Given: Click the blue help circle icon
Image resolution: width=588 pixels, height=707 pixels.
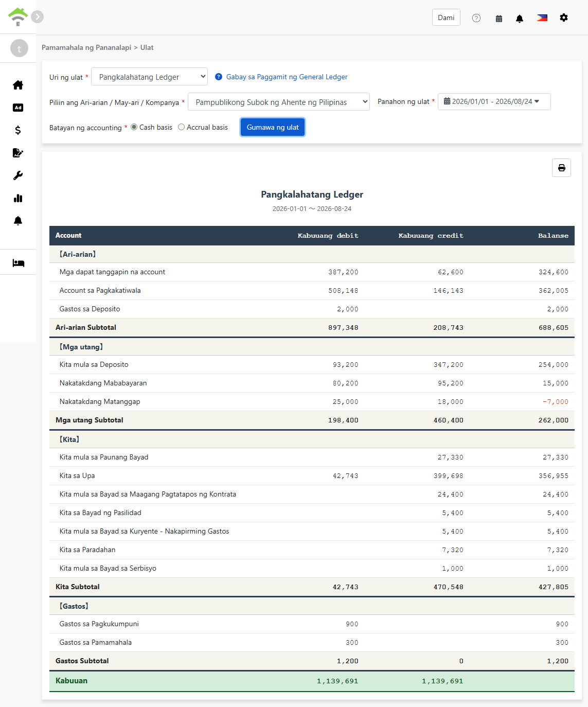Looking at the screenshot, I should click(219, 77).
